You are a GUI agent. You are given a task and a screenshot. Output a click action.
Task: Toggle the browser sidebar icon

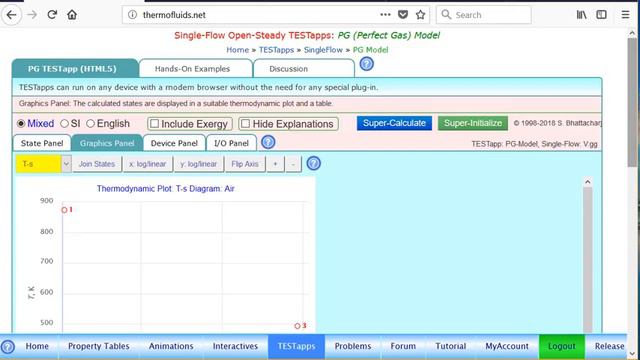coord(601,15)
